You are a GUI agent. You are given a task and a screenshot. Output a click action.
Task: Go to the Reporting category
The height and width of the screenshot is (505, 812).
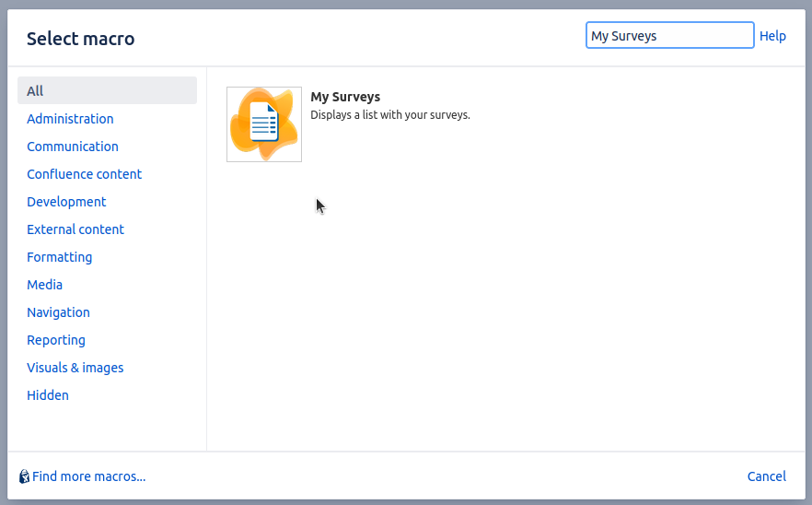pyautogui.click(x=56, y=340)
